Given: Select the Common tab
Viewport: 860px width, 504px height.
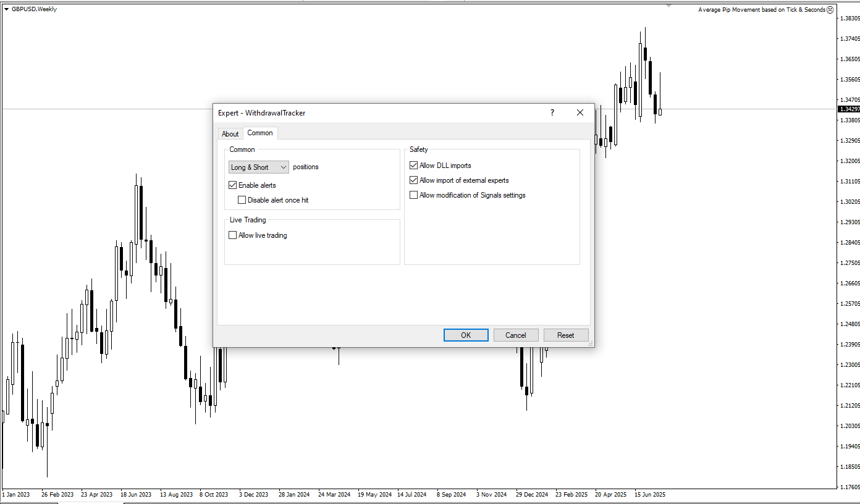Looking at the screenshot, I should [x=260, y=133].
